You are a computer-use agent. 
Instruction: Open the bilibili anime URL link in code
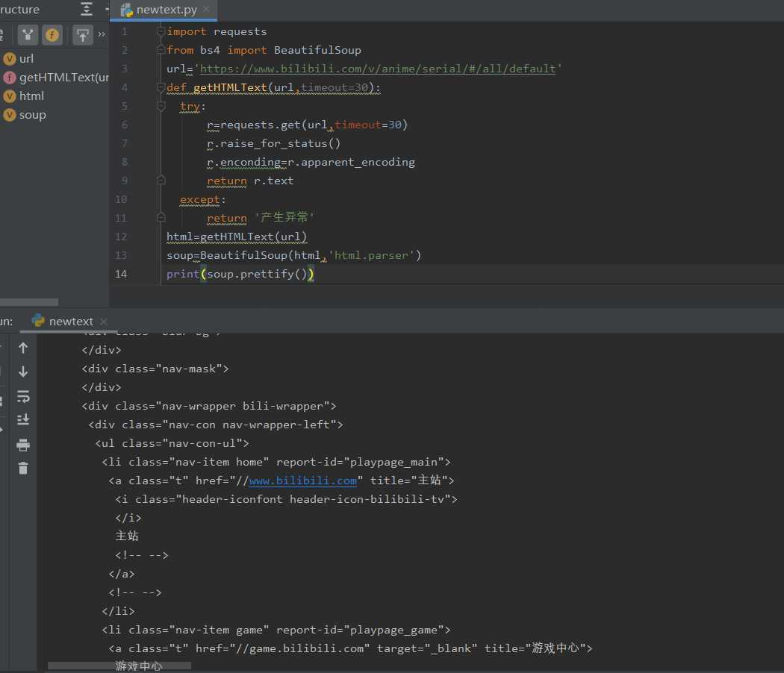[378, 69]
